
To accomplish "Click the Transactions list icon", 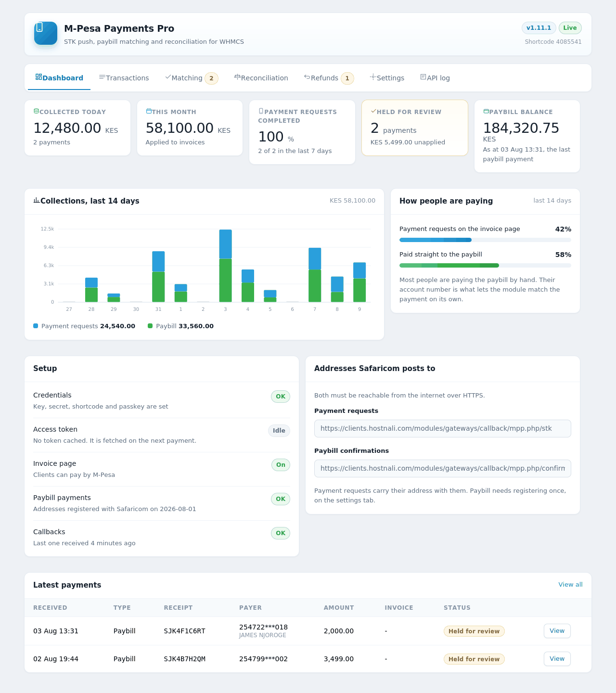I will (x=102, y=77).
